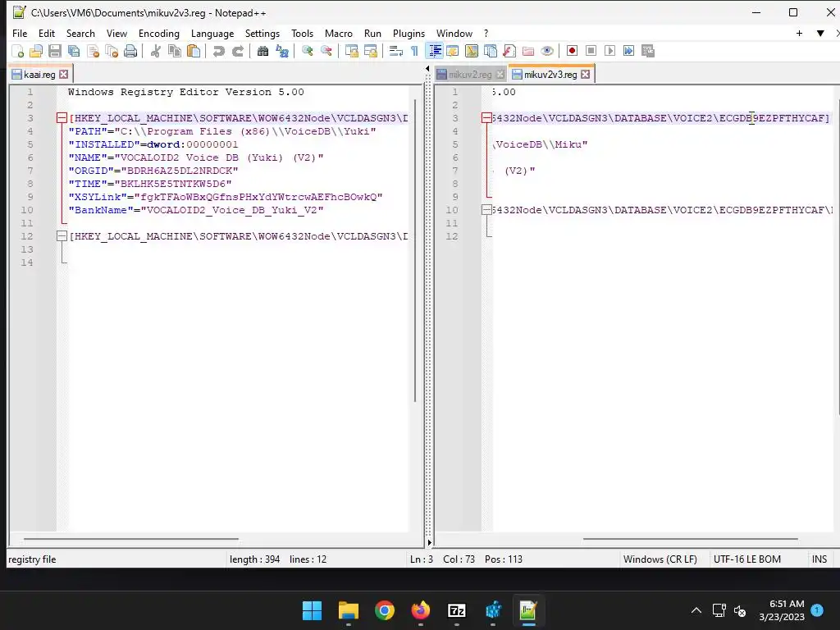Open the Replace dialog icon
This screenshot has width=840, height=630.
click(x=282, y=51)
